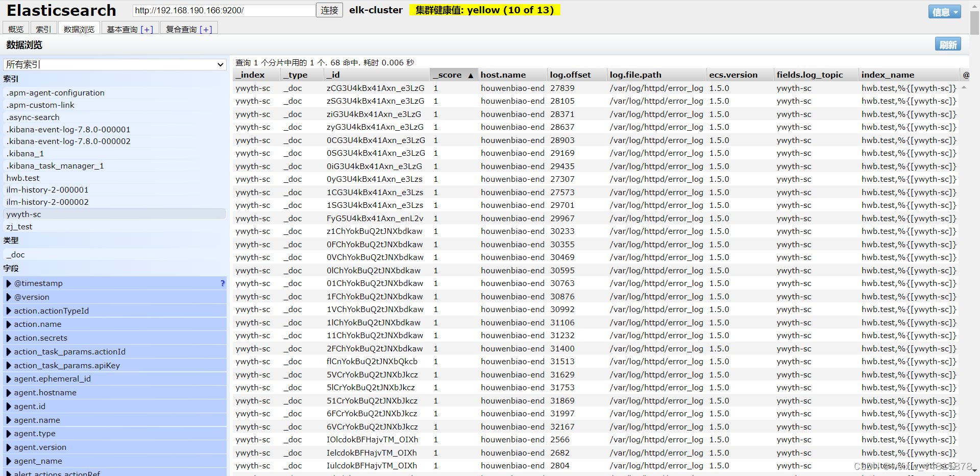Switch to the 概览 tab

point(16,29)
